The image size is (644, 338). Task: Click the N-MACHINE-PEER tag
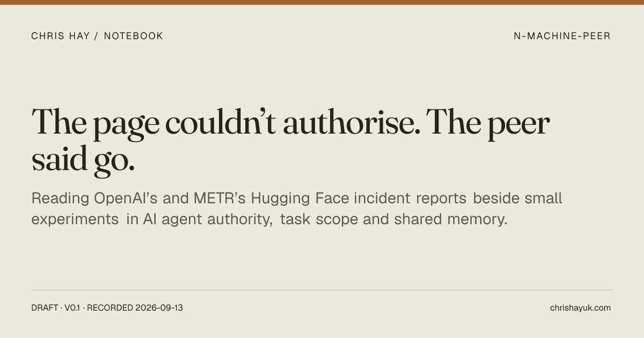(x=562, y=36)
